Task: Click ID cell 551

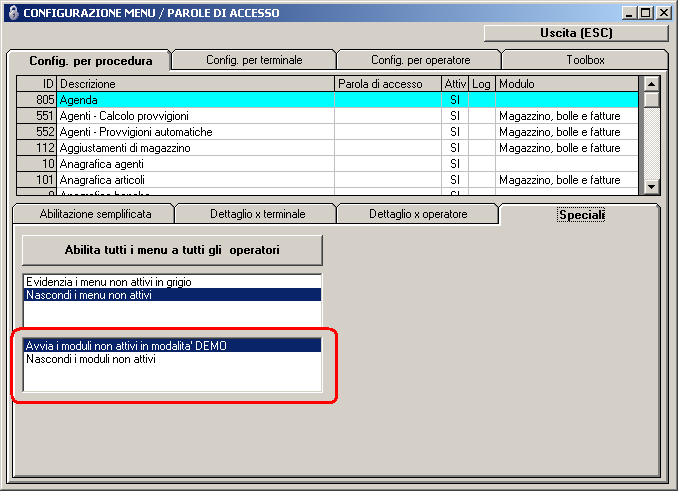Action: [37, 116]
